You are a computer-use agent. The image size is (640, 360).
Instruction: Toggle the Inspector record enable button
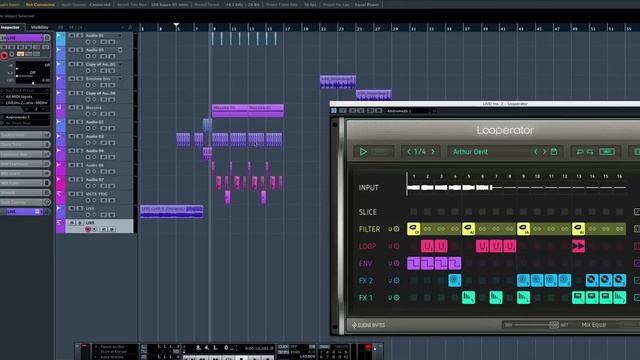click(4, 55)
